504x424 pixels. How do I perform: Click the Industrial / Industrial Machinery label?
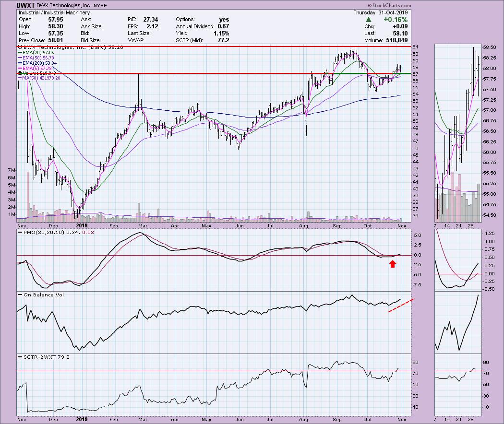[x=54, y=12]
